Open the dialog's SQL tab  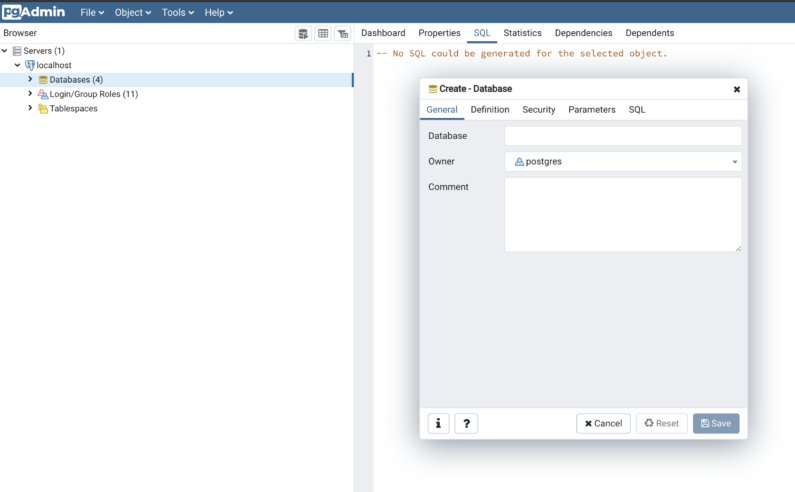(637, 110)
